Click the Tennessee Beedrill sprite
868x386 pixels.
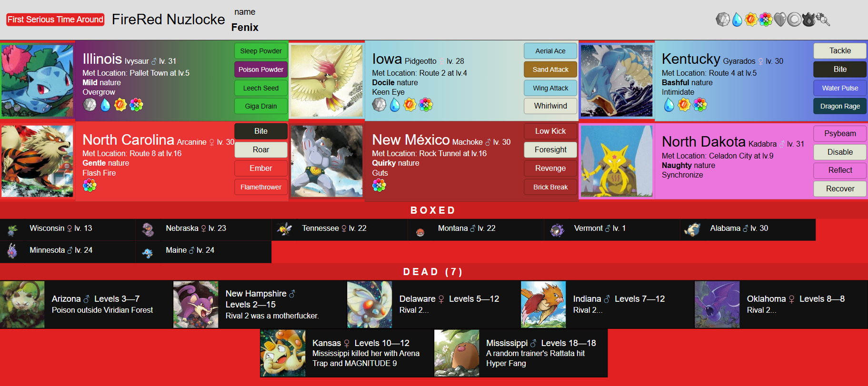point(284,229)
